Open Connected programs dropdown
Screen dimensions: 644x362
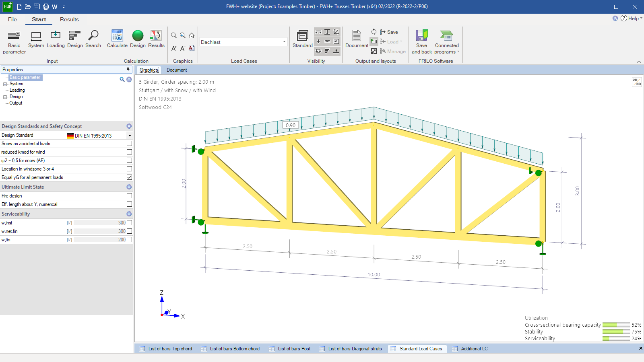(x=447, y=42)
